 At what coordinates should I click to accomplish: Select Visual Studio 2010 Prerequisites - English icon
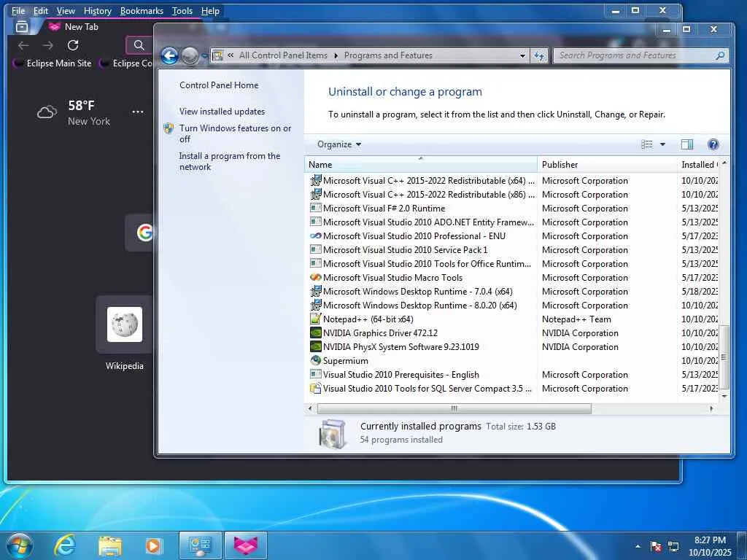tap(315, 374)
